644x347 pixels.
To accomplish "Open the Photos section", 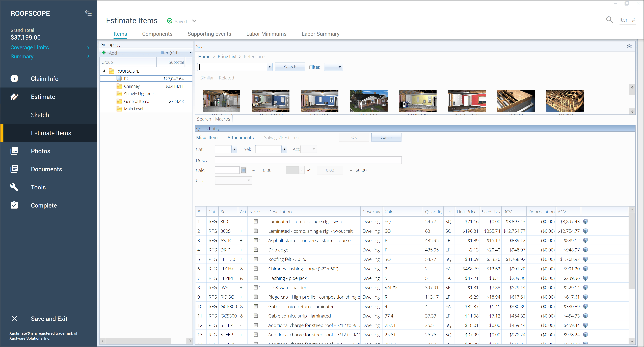I will (x=40, y=151).
